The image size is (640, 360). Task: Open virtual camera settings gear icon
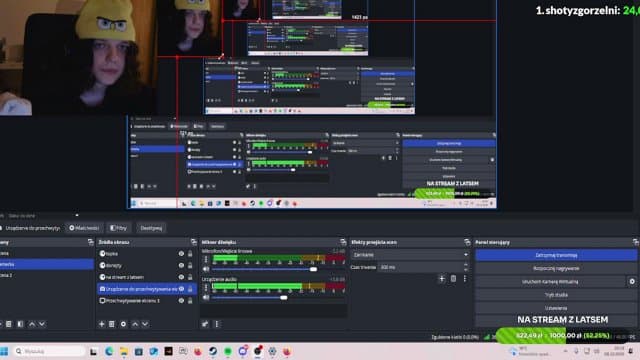tap(632, 282)
